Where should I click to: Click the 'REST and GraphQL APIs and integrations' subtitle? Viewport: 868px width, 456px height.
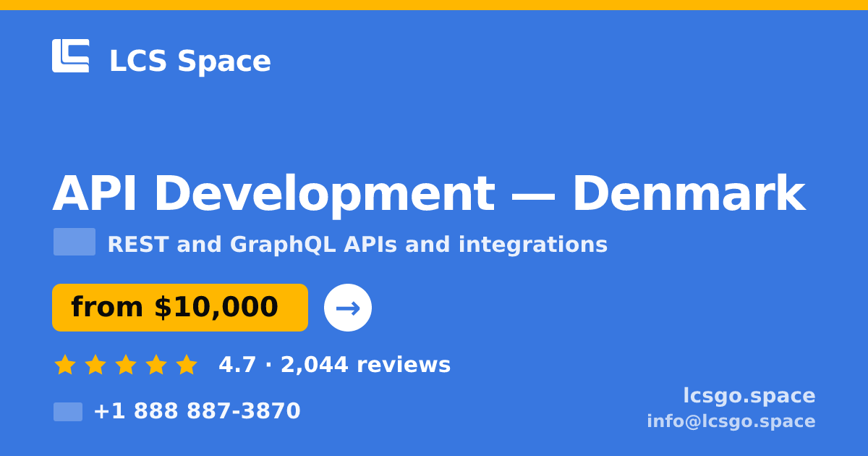357,245
